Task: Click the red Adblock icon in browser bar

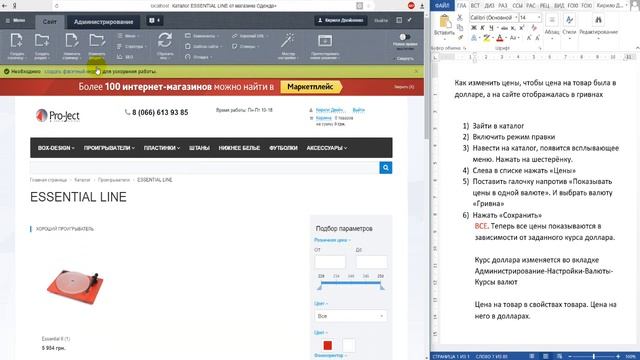Action: pos(411,5)
